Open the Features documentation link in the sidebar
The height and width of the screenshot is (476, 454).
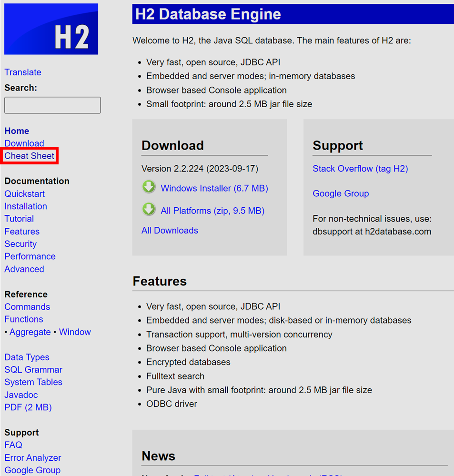(x=22, y=232)
